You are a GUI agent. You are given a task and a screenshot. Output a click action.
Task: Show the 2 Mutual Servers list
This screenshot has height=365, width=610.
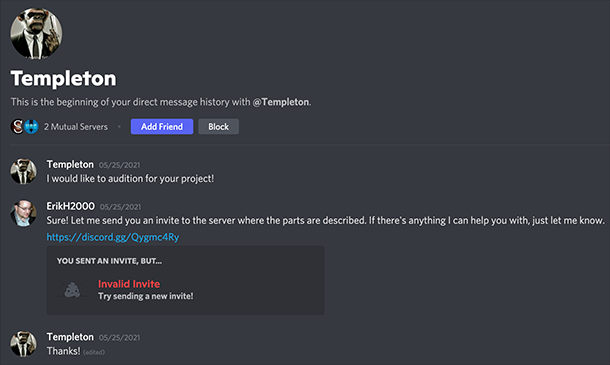[76, 127]
